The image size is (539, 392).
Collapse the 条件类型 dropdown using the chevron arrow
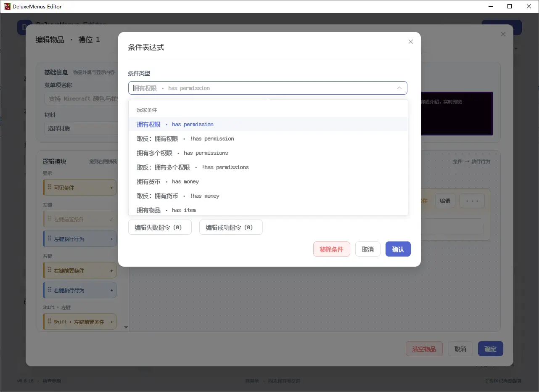(399, 88)
